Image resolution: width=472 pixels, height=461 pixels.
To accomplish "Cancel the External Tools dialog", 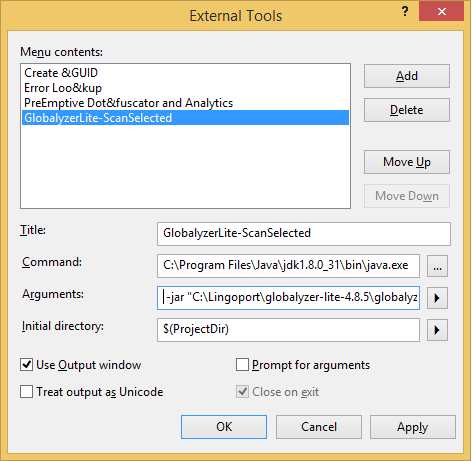I will point(319,427).
